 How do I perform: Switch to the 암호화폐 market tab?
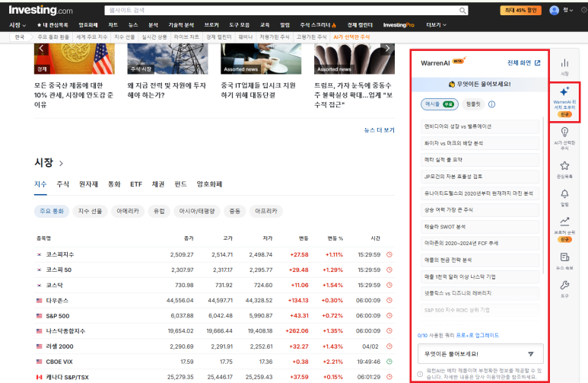(210, 184)
